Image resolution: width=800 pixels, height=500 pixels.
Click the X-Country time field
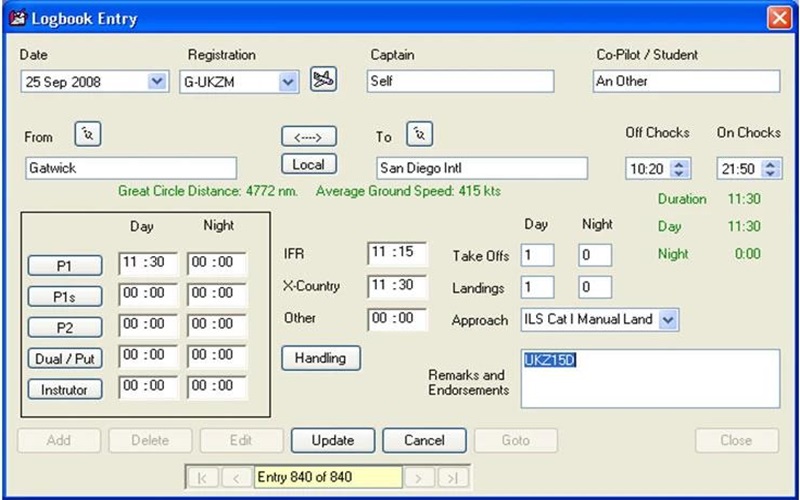point(397,286)
